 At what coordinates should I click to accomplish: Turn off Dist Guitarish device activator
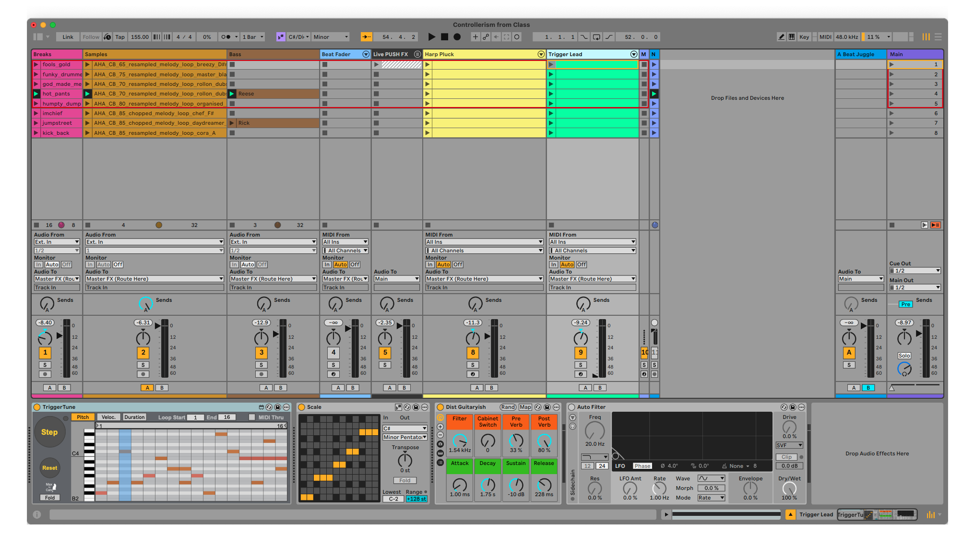click(x=440, y=407)
